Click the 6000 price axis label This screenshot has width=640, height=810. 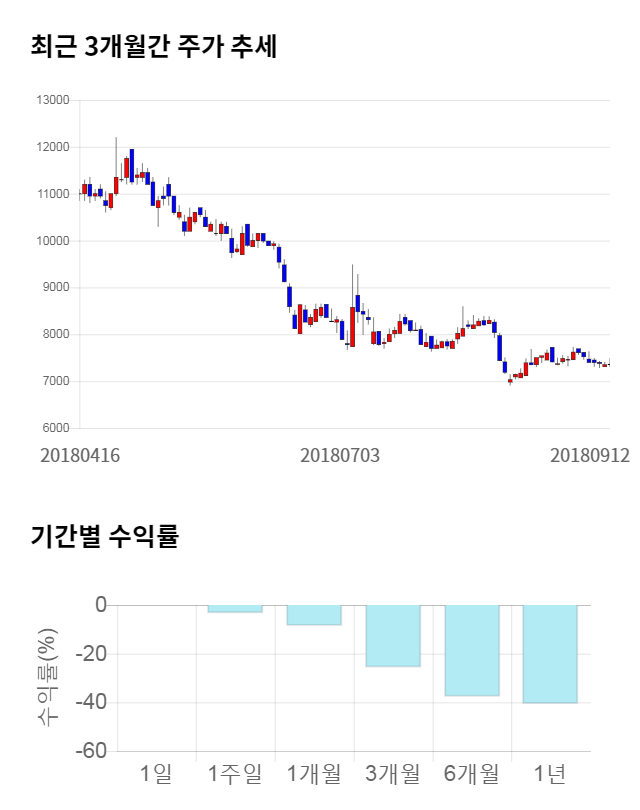(55, 428)
